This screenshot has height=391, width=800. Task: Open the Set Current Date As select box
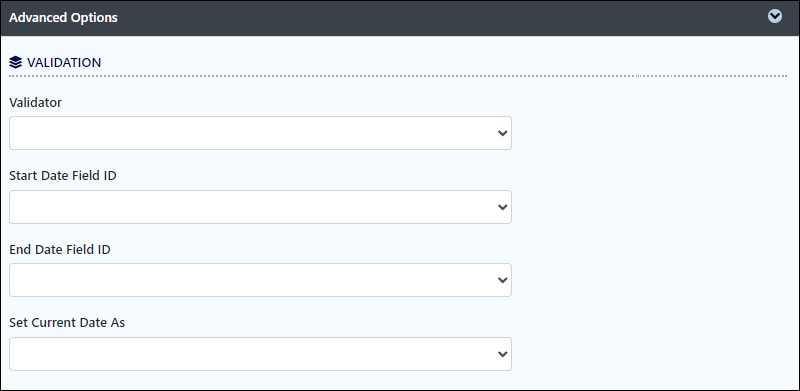point(260,354)
